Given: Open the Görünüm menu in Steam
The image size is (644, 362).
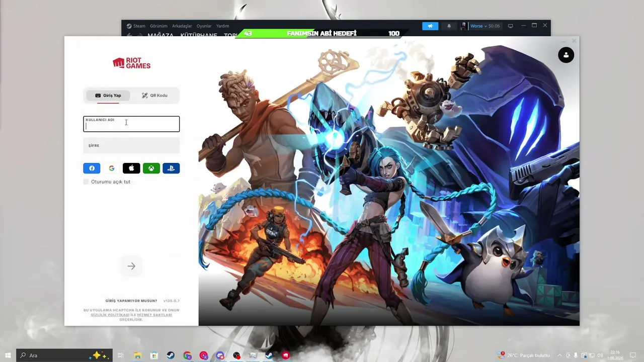Looking at the screenshot, I should click(158, 26).
